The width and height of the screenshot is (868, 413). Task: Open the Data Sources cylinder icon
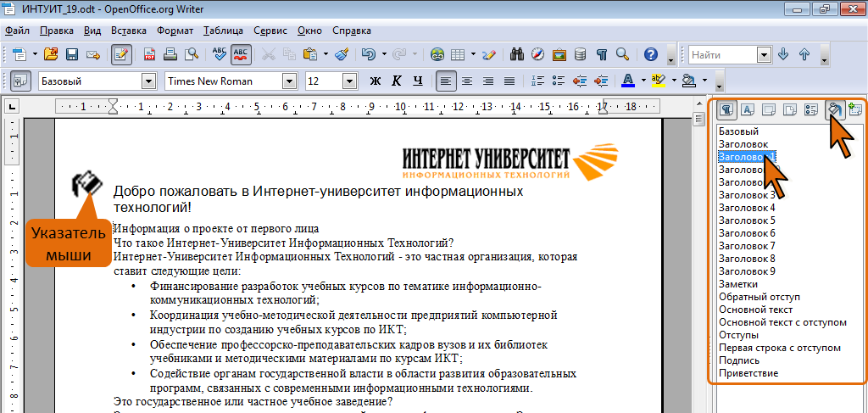(x=580, y=54)
